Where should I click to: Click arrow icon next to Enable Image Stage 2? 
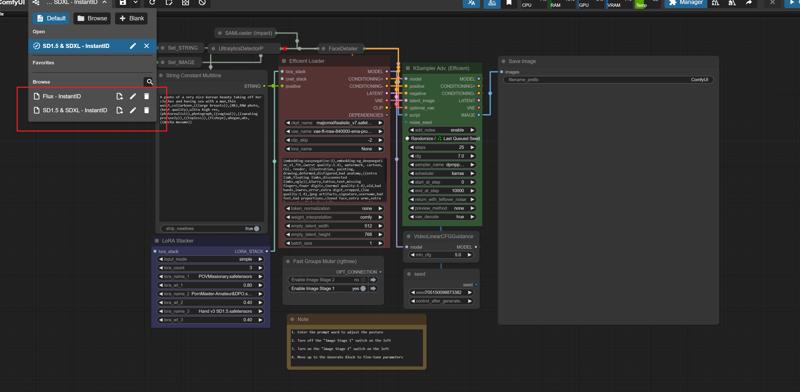373,280
